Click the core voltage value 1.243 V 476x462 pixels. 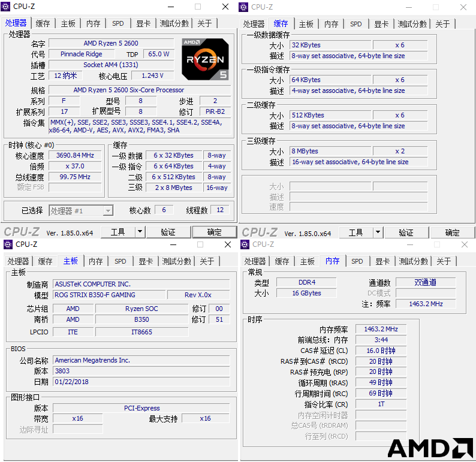pyautogui.click(x=152, y=76)
